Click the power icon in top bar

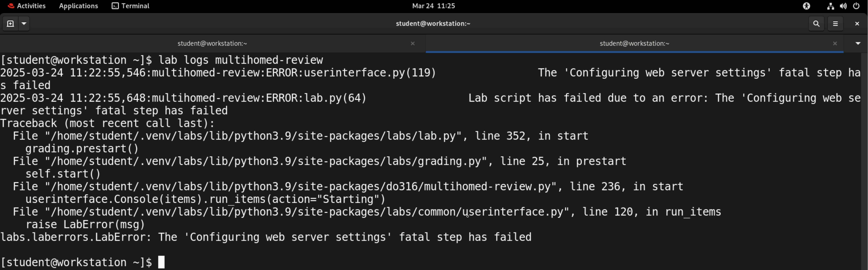pyautogui.click(x=856, y=6)
